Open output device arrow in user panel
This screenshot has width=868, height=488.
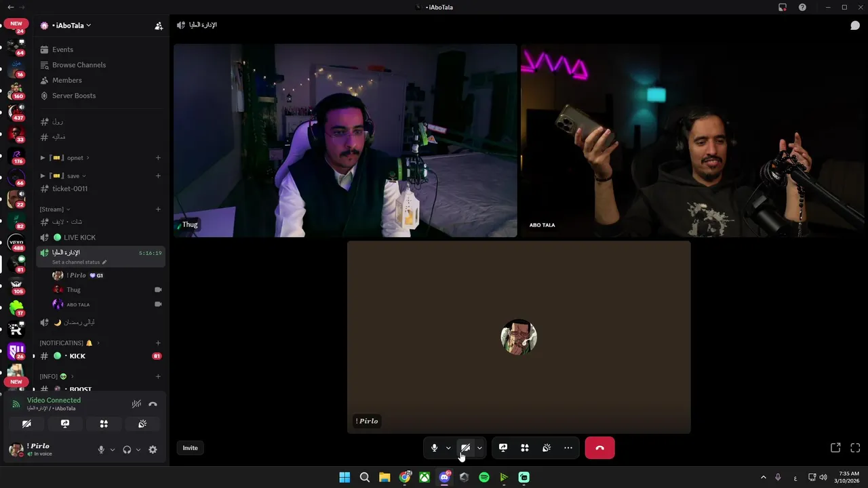click(x=138, y=449)
